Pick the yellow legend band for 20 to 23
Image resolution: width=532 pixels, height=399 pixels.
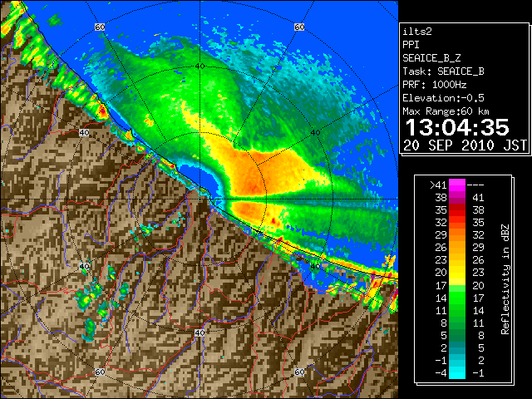pos(457,273)
